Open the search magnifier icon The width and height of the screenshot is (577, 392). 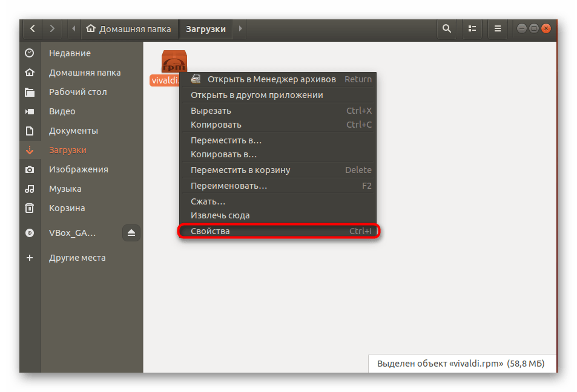447,28
